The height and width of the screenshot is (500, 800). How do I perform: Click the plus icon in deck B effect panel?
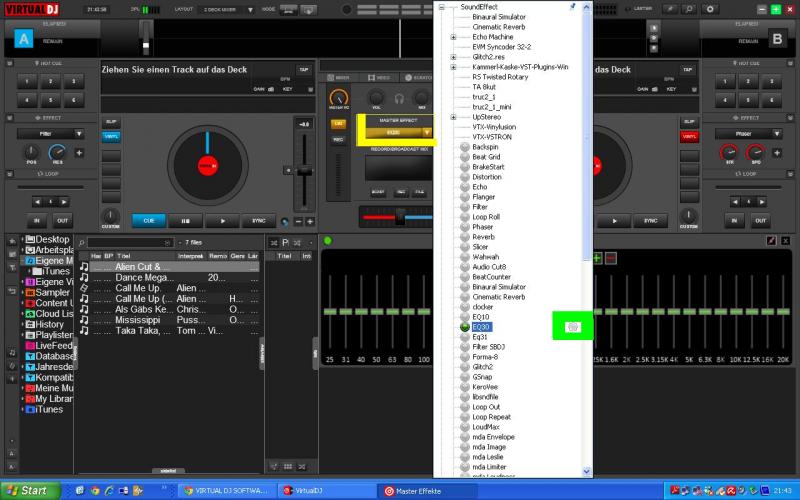tap(779, 152)
